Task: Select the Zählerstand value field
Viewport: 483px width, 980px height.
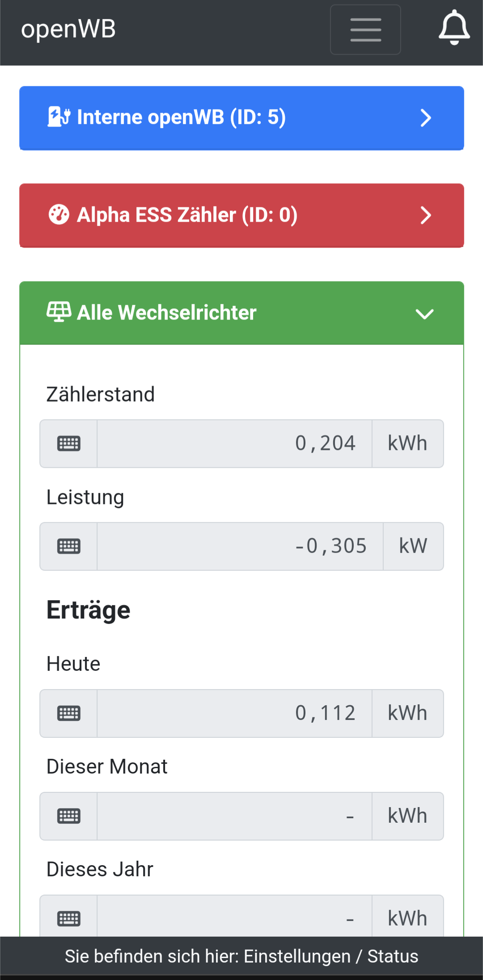Action: (x=234, y=444)
